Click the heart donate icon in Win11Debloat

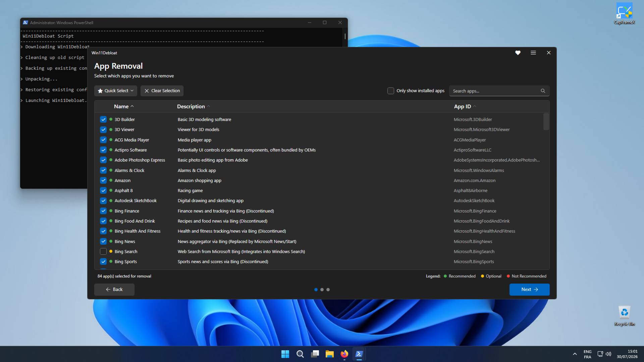518,53
